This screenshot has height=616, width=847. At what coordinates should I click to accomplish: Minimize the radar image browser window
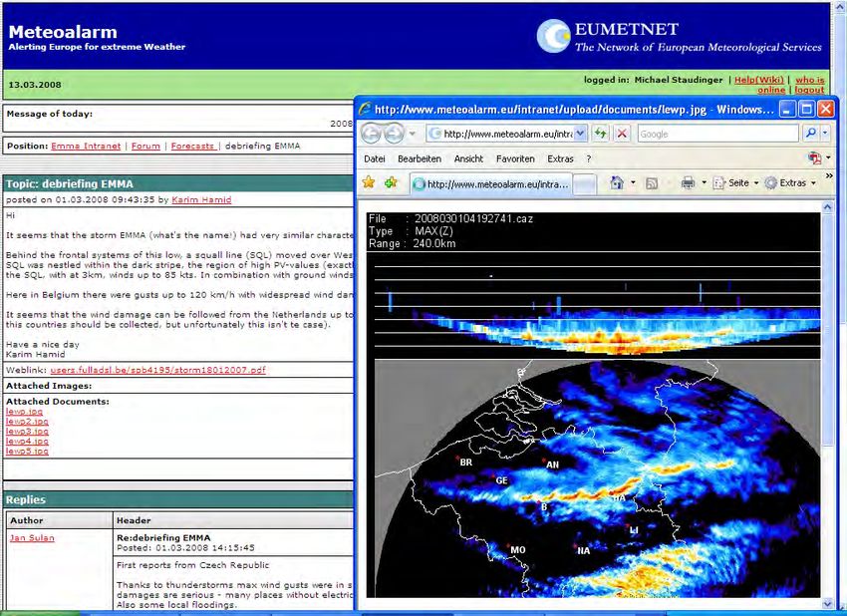(x=787, y=110)
